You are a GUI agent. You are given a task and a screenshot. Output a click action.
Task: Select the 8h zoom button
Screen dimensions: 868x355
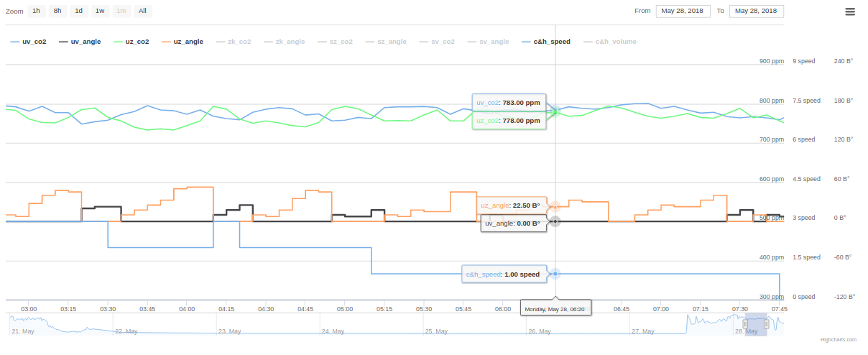pyautogui.click(x=57, y=11)
